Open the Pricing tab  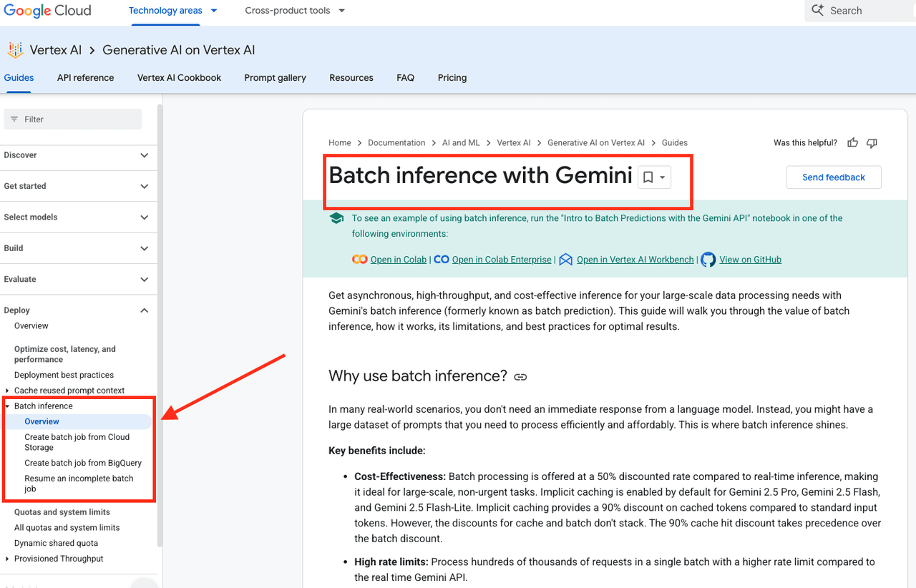pyautogui.click(x=452, y=78)
